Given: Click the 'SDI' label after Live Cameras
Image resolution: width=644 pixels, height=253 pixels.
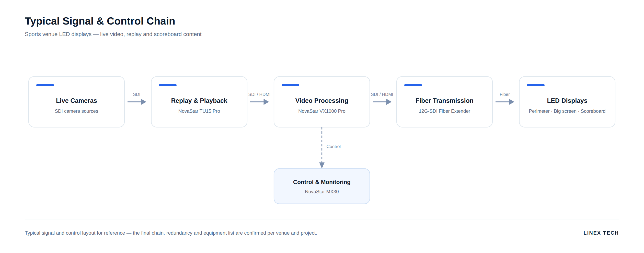Looking at the screenshot, I should (137, 94).
